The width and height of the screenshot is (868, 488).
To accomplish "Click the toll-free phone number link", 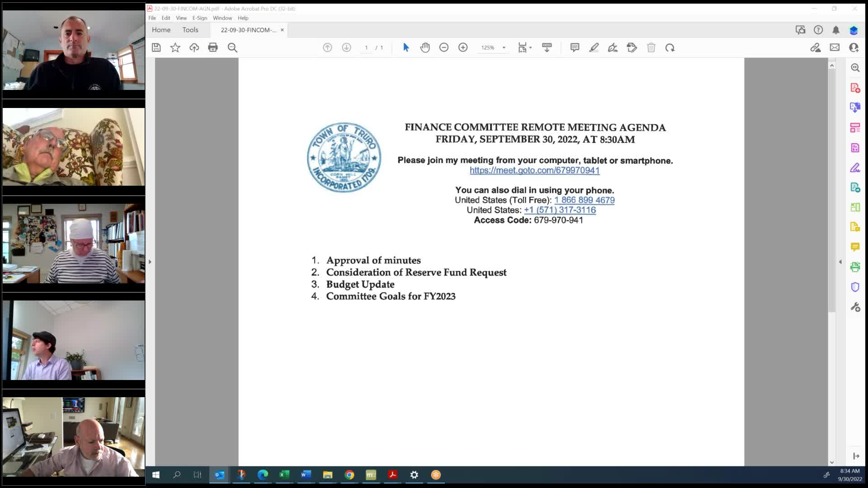I will (585, 200).
